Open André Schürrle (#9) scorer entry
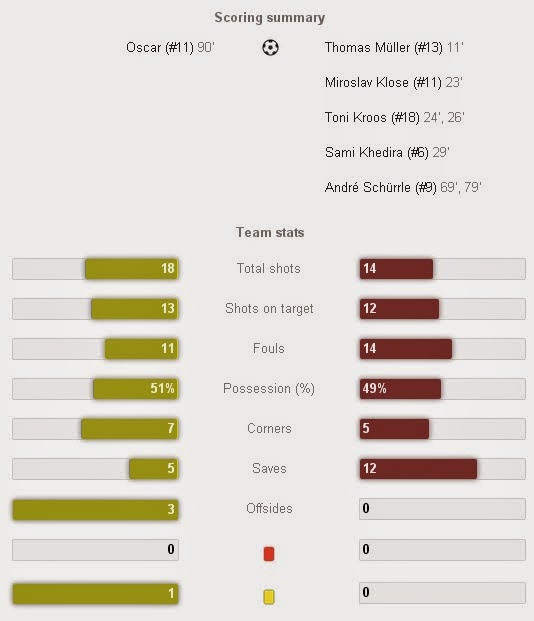The width and height of the screenshot is (534, 621). [403, 187]
